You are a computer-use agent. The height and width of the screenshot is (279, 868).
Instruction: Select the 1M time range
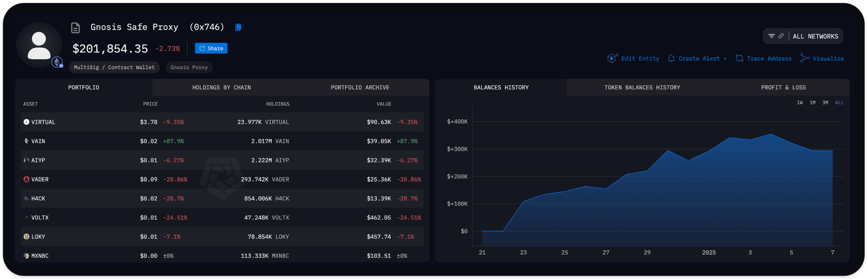(812, 103)
